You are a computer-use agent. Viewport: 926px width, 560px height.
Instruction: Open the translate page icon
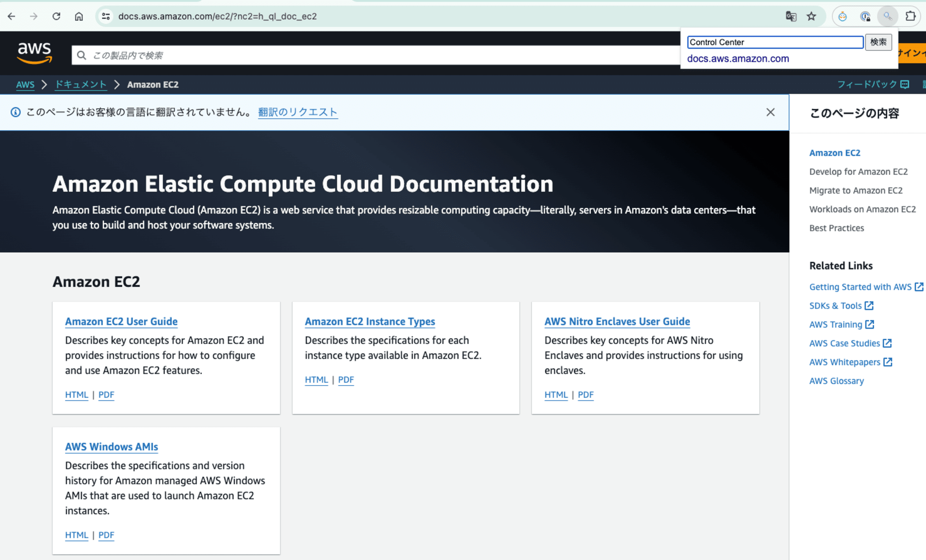[791, 16]
